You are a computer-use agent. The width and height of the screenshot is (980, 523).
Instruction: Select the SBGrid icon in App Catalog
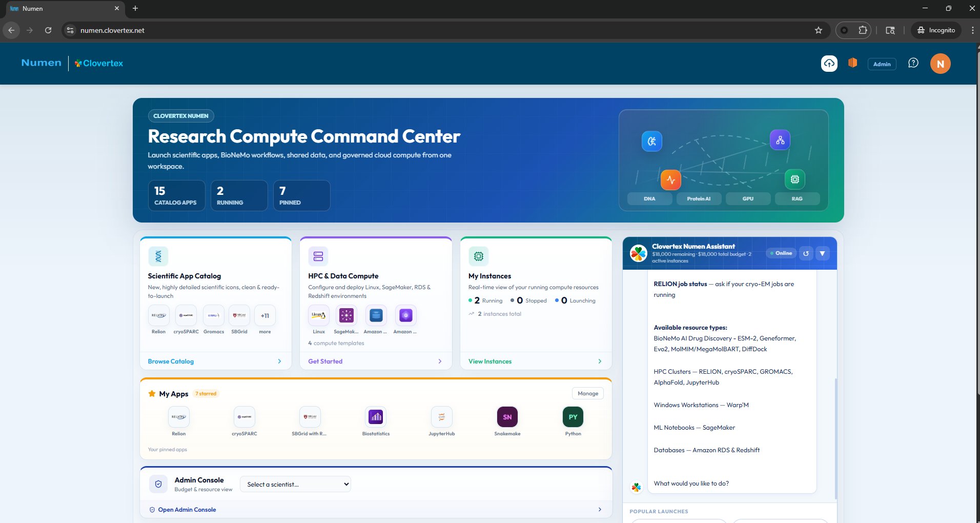point(239,315)
